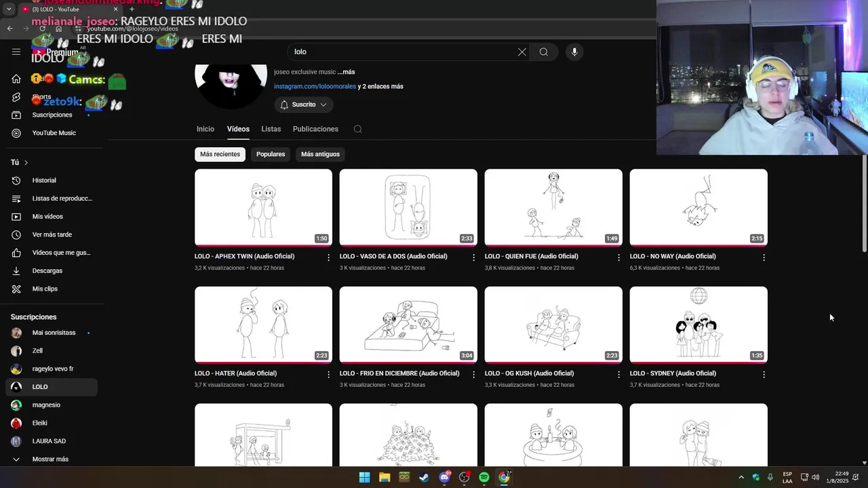Open the options menu for LOLO - HATER
868x488 pixels.
click(x=329, y=374)
